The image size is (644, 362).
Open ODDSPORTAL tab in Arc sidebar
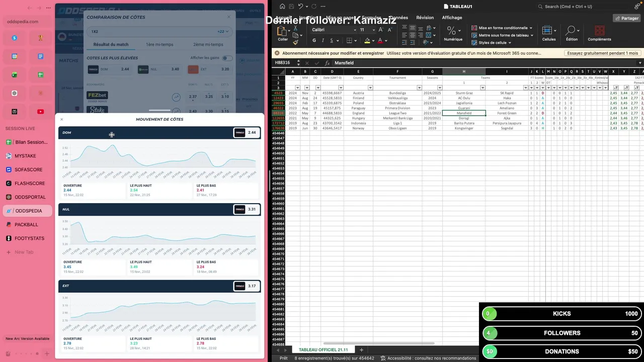26,197
